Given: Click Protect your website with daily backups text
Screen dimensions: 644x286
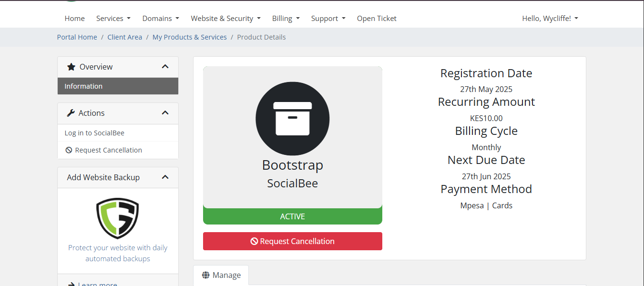Looking at the screenshot, I should pos(118,253).
